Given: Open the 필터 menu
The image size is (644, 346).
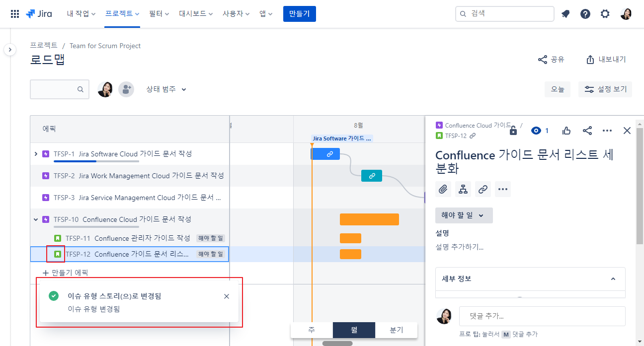Looking at the screenshot, I should [159, 14].
